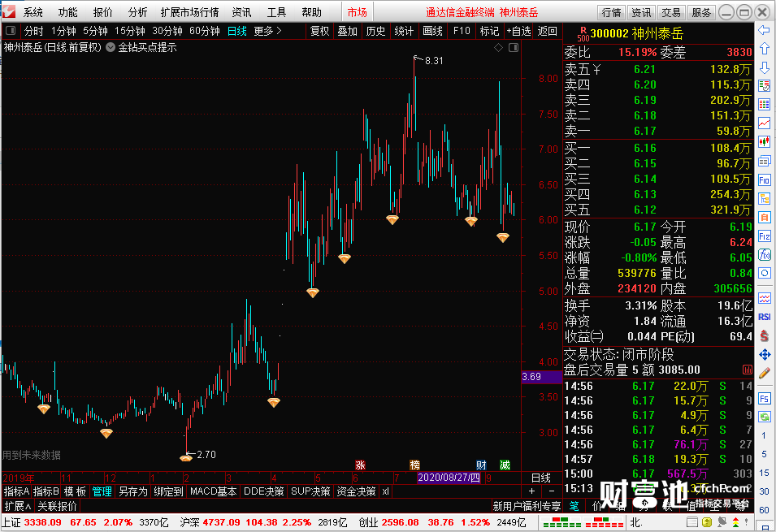Image resolution: width=776 pixels, height=532 pixels.
Task: Click the F10 sidebar icon
Action: point(764,180)
